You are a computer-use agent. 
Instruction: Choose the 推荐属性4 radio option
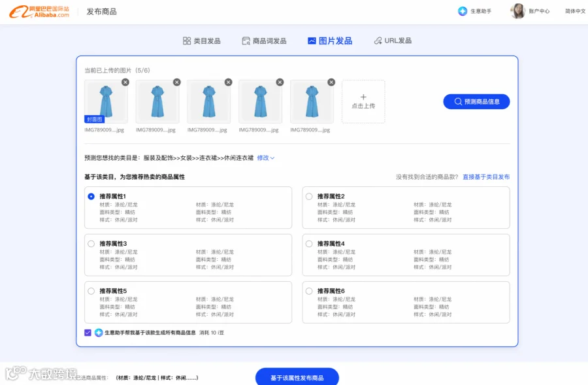[309, 244]
